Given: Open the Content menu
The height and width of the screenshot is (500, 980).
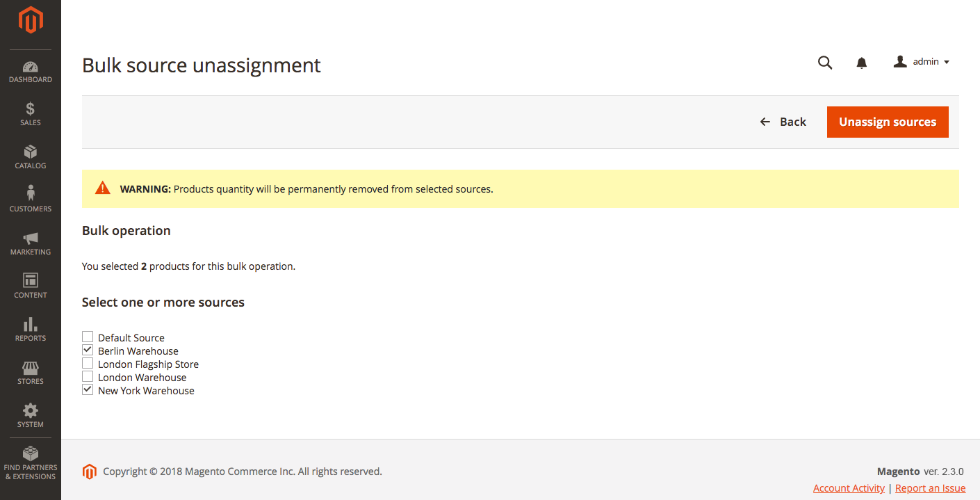Looking at the screenshot, I should click(x=31, y=287).
